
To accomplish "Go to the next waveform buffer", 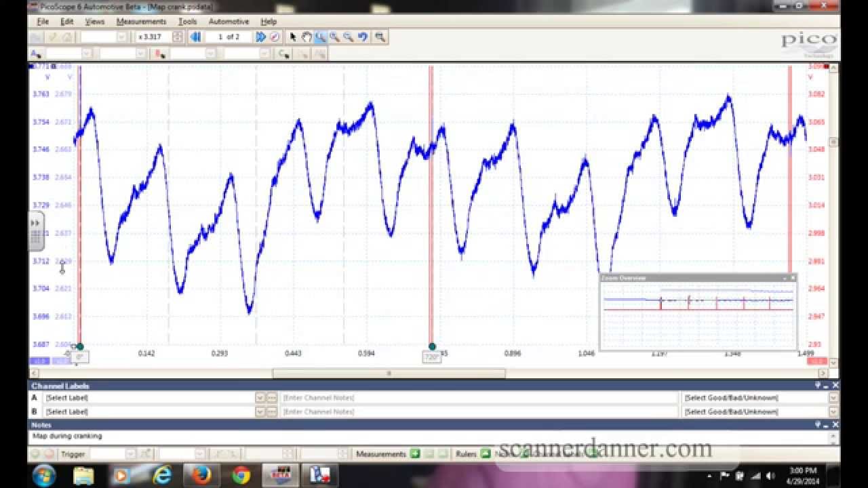I will click(x=260, y=37).
